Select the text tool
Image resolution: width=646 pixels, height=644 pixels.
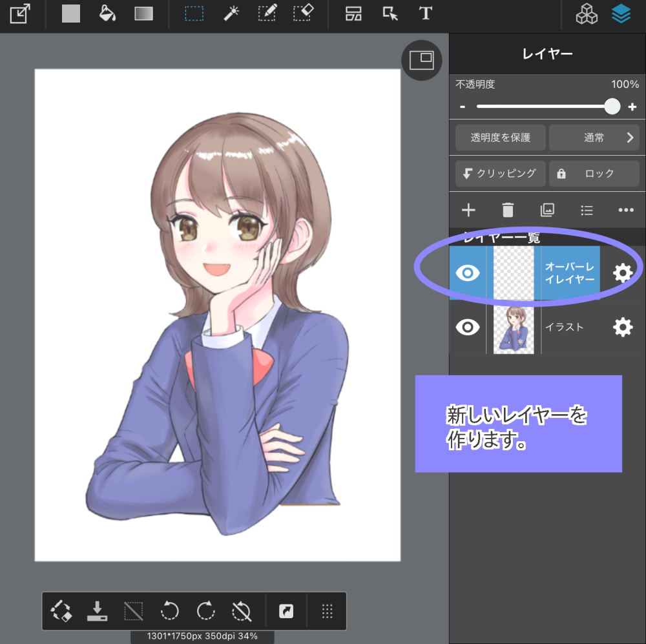(425, 14)
